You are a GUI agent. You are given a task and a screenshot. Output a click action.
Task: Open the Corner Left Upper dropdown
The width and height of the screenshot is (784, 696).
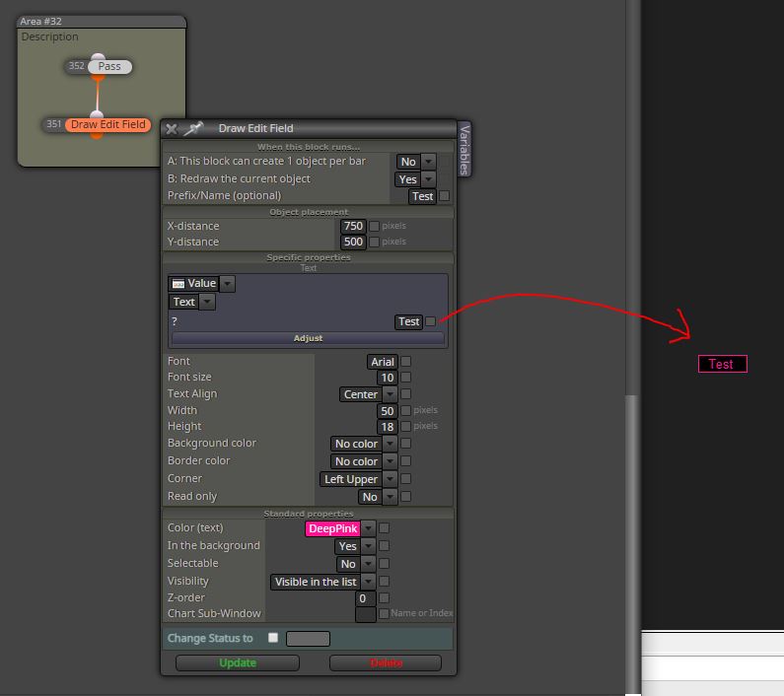point(391,479)
